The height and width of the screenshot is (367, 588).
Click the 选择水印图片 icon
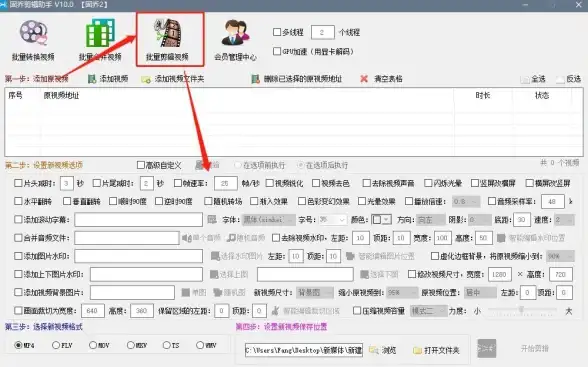point(215,256)
